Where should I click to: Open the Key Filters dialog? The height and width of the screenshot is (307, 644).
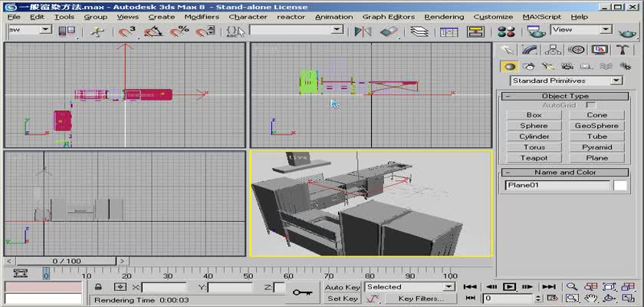tap(421, 299)
